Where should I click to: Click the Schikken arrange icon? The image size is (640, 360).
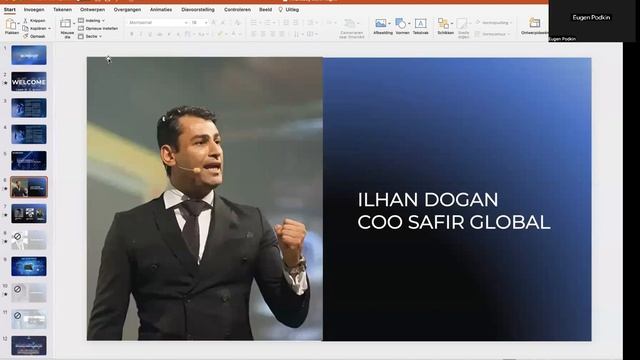tap(443, 24)
